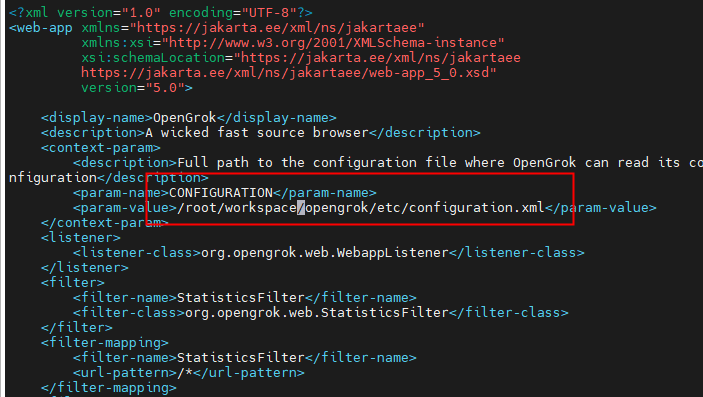Click the "A wicked fast source browser" description

point(257,133)
